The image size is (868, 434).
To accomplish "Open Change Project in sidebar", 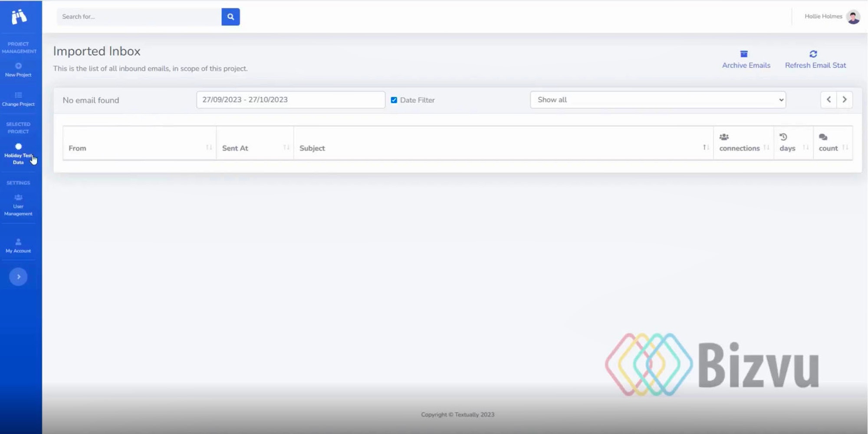I will [x=18, y=99].
